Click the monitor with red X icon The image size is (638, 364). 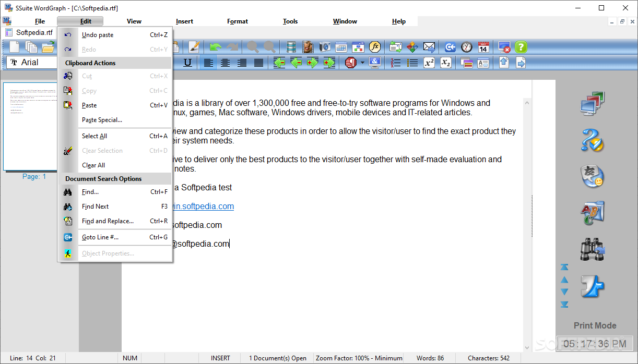coord(504,47)
